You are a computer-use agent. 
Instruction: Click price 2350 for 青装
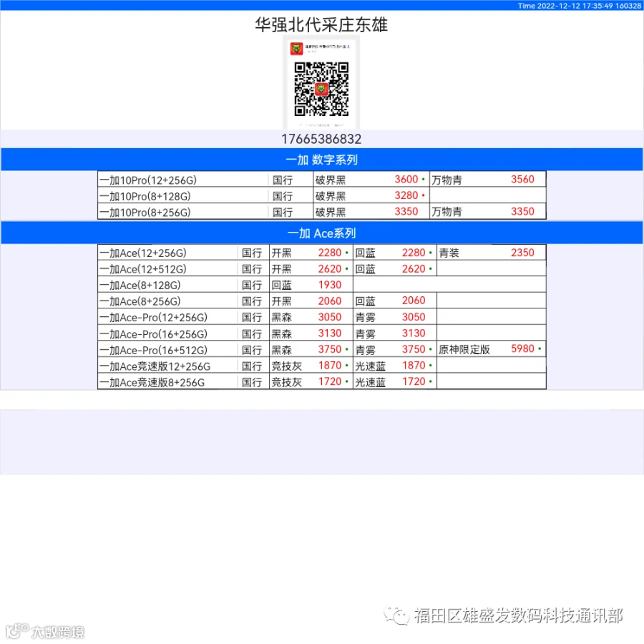click(522, 253)
